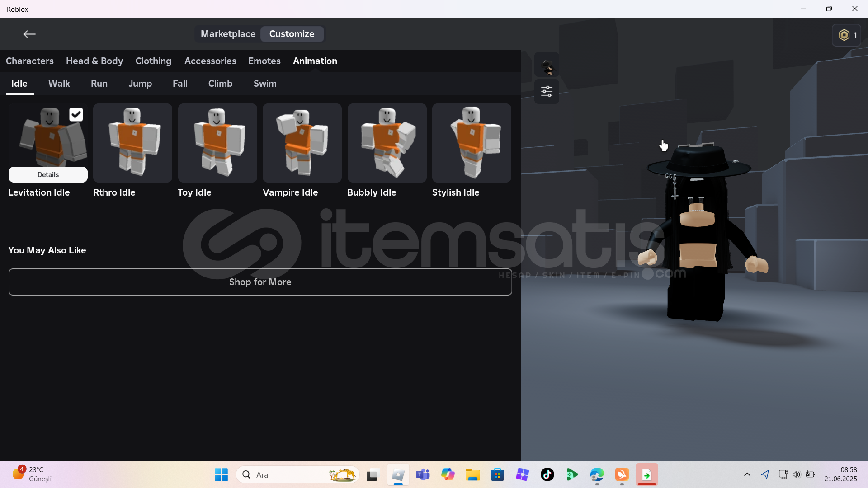Open Copilot from the taskbar
This screenshot has height=488, width=868.
(x=448, y=474)
